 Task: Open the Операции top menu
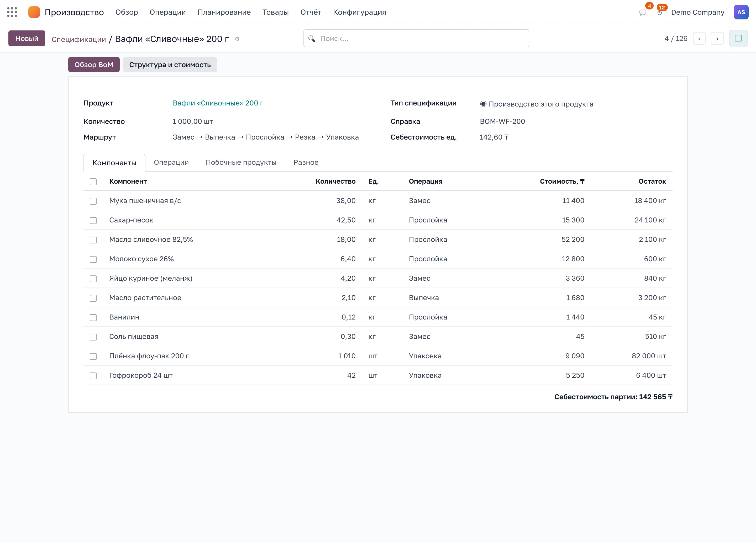pyautogui.click(x=168, y=12)
